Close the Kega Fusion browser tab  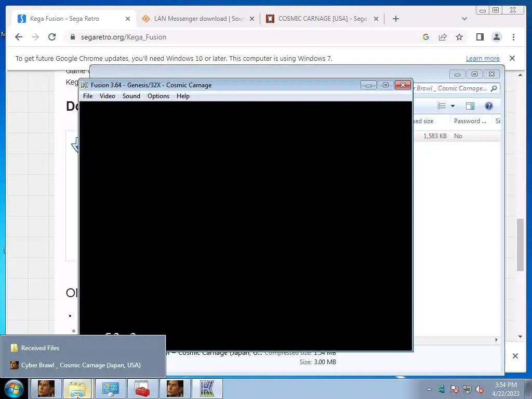128,19
